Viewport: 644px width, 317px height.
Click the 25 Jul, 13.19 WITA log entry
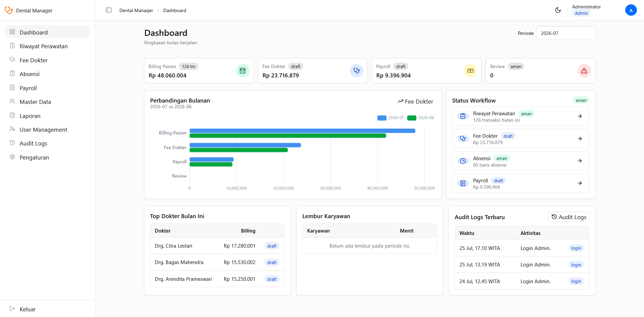[522, 265]
